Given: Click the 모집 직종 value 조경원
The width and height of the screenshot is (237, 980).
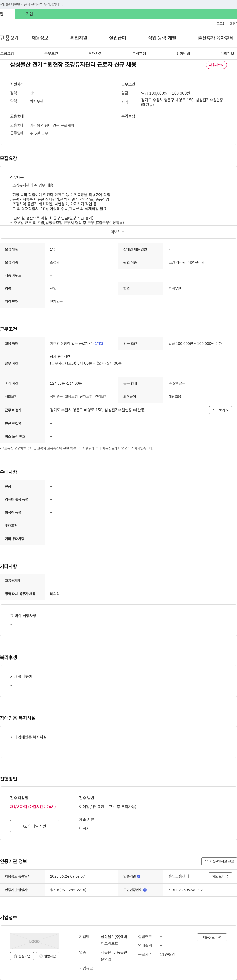Looking at the screenshot, I should (55, 262).
